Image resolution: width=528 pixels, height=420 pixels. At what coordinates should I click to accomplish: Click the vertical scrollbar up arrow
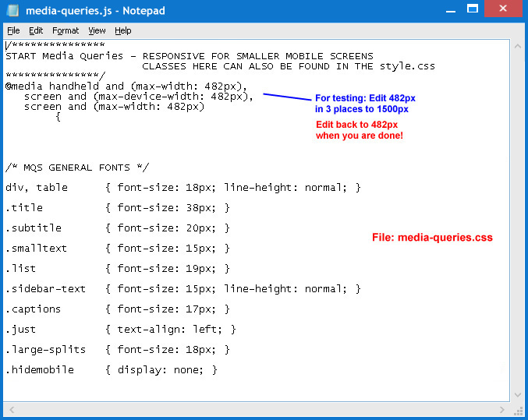point(518,47)
